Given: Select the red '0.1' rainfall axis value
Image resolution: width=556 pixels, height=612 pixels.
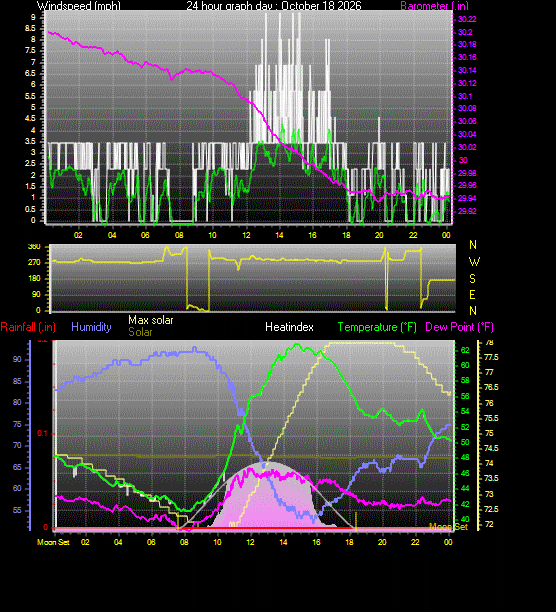Looking at the screenshot, I should [x=42, y=434].
